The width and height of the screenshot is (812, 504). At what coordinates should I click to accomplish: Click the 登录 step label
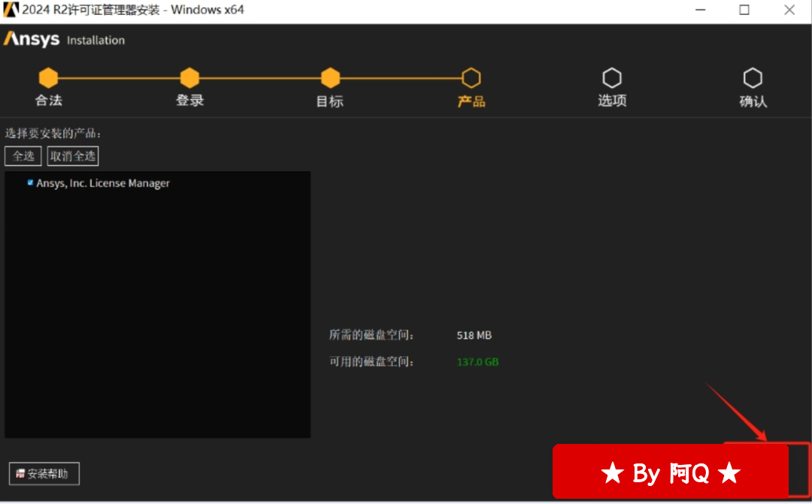[190, 101]
